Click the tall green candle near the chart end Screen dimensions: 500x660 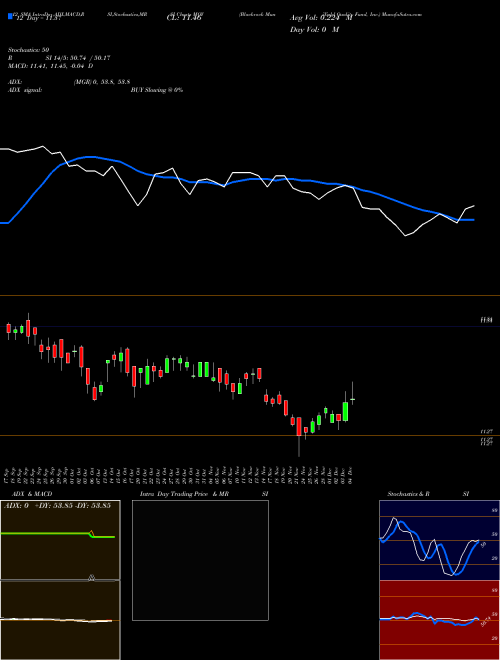coord(346,412)
